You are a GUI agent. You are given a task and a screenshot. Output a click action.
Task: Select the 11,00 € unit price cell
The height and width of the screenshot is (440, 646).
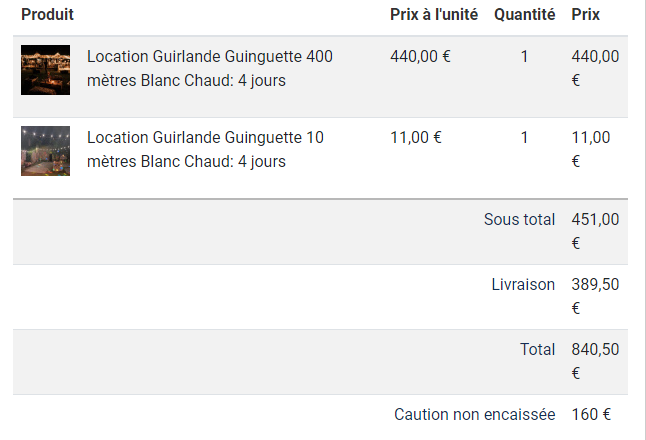point(416,137)
